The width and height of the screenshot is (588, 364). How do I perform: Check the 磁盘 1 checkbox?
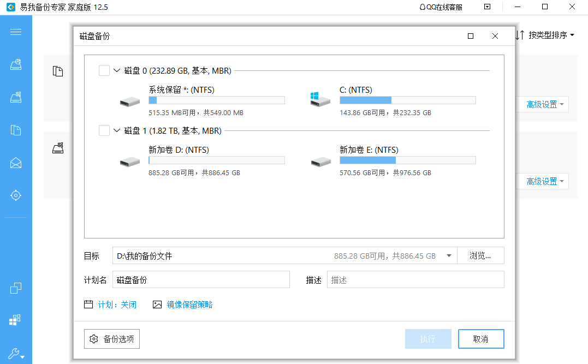(x=104, y=130)
